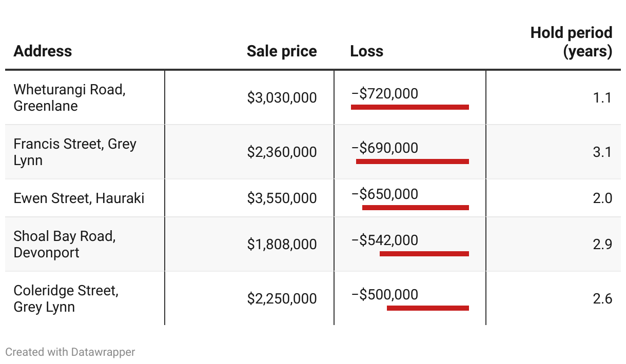Select the Wheturangi Road, Greenlane address cell
626x364 pixels.
click(69, 97)
